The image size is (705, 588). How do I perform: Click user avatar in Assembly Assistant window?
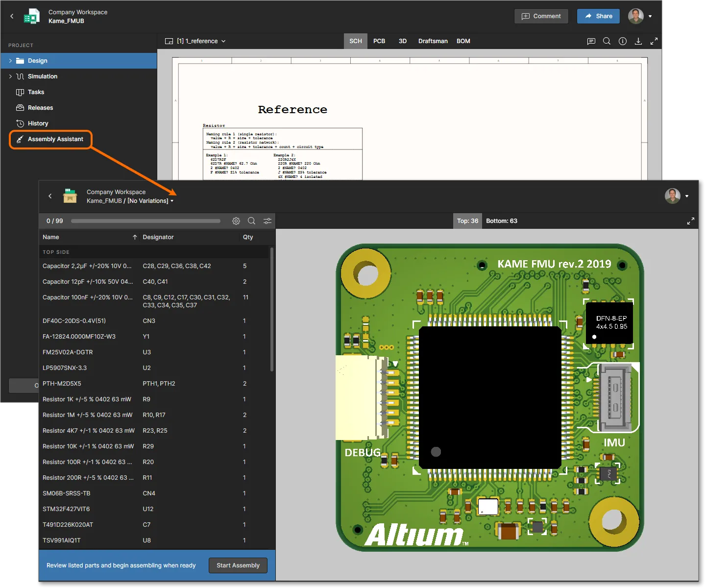point(673,196)
